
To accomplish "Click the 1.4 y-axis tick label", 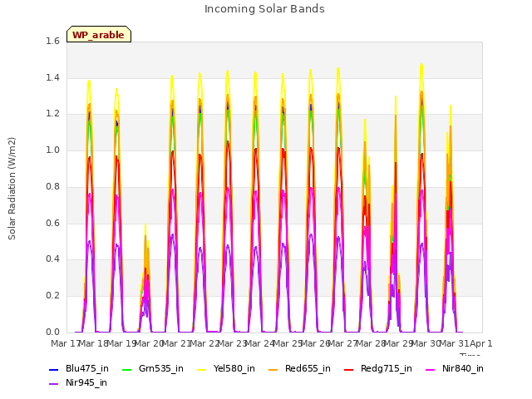I will tap(52, 77).
